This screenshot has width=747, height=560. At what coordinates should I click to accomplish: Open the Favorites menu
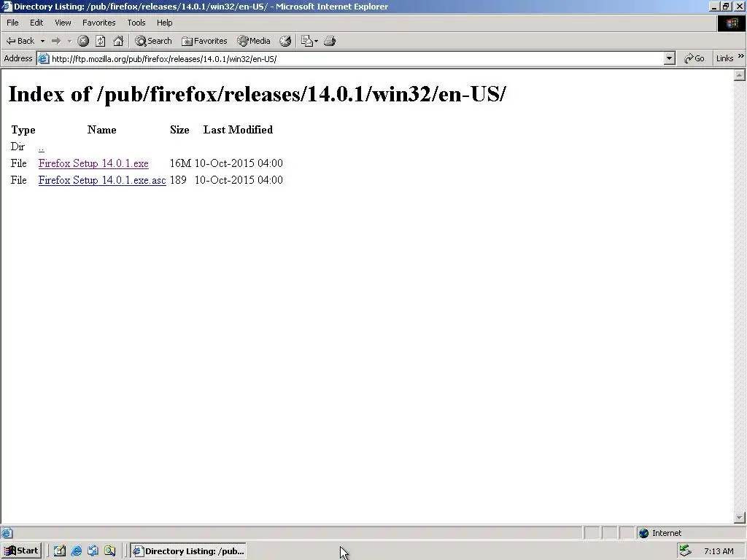pyautogui.click(x=98, y=23)
